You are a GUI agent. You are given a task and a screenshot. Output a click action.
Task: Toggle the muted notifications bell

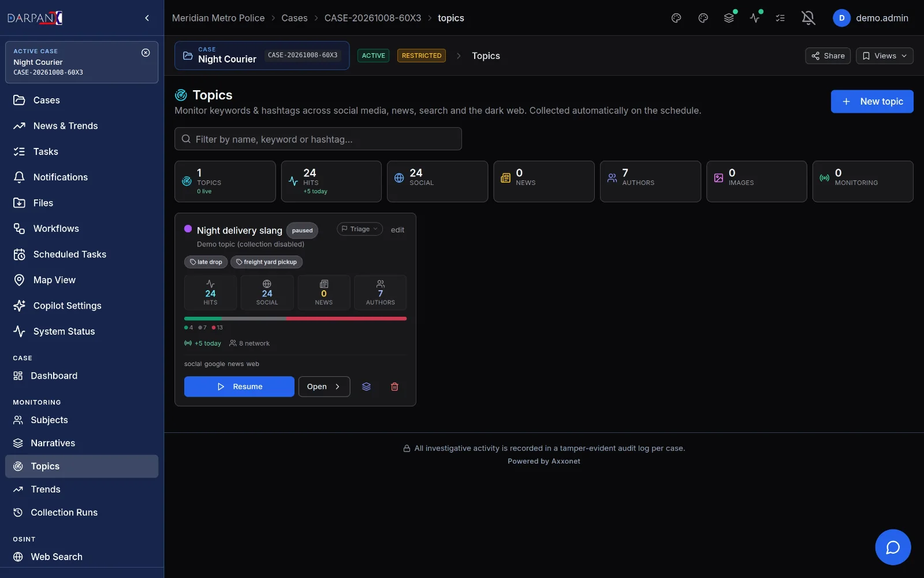pos(808,18)
